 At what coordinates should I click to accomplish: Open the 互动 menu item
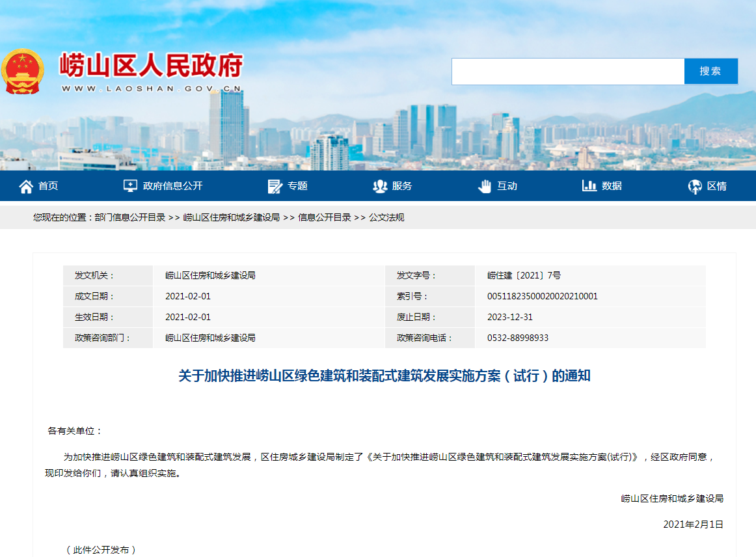[x=507, y=185]
